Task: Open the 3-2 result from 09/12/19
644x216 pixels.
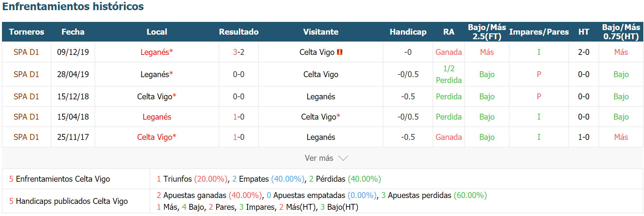Action: (239, 52)
